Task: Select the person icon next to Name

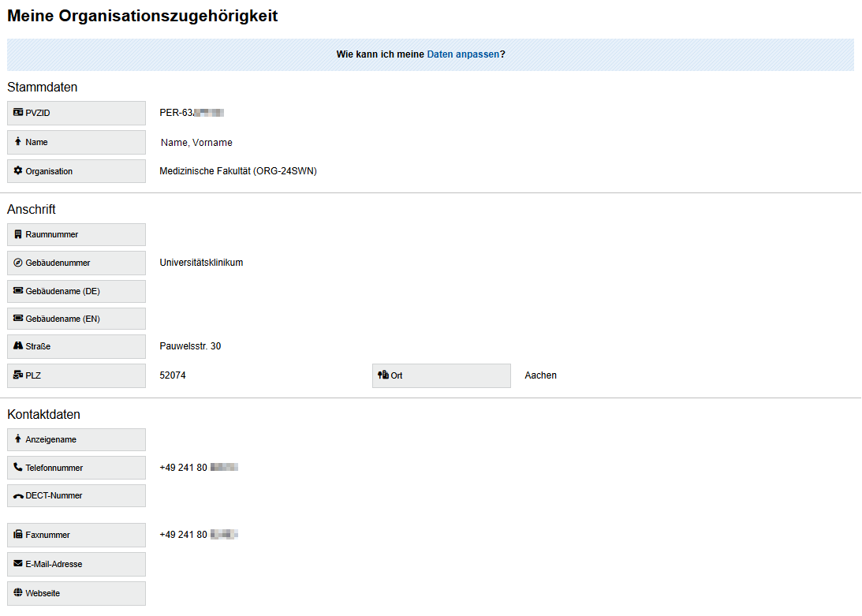Action: click(17, 142)
